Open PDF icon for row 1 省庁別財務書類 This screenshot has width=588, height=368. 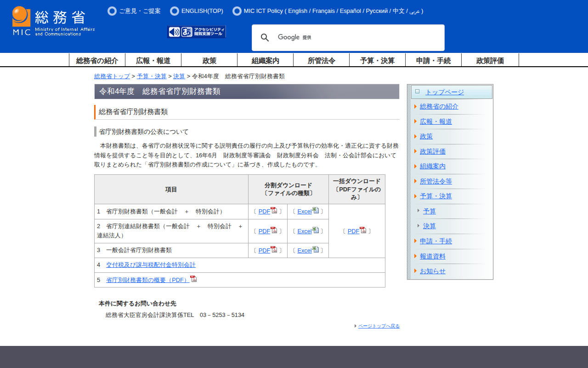[x=274, y=211]
